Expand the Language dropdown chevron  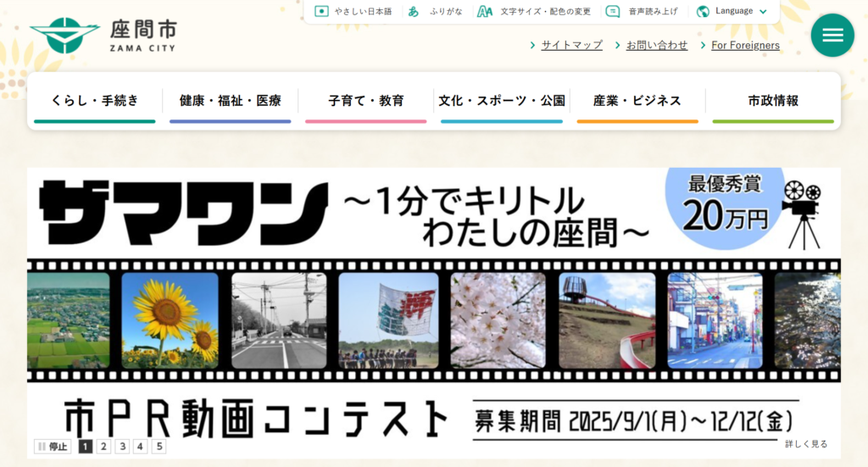763,12
